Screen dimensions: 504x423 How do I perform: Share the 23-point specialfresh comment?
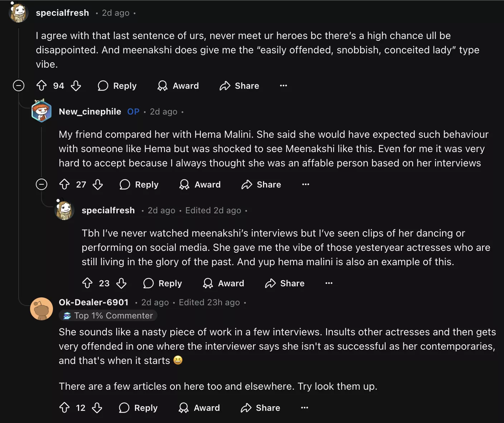pos(285,283)
